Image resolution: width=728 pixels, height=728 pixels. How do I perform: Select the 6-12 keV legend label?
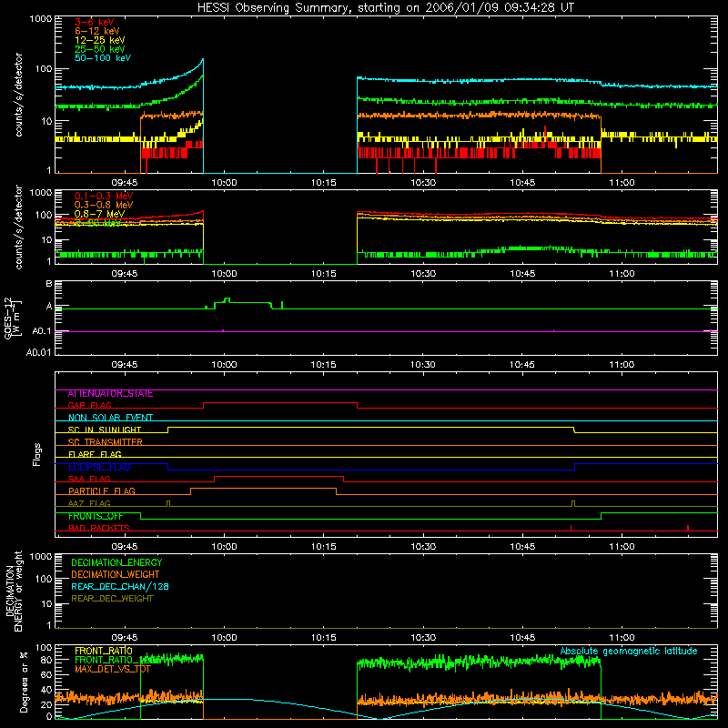(97, 31)
